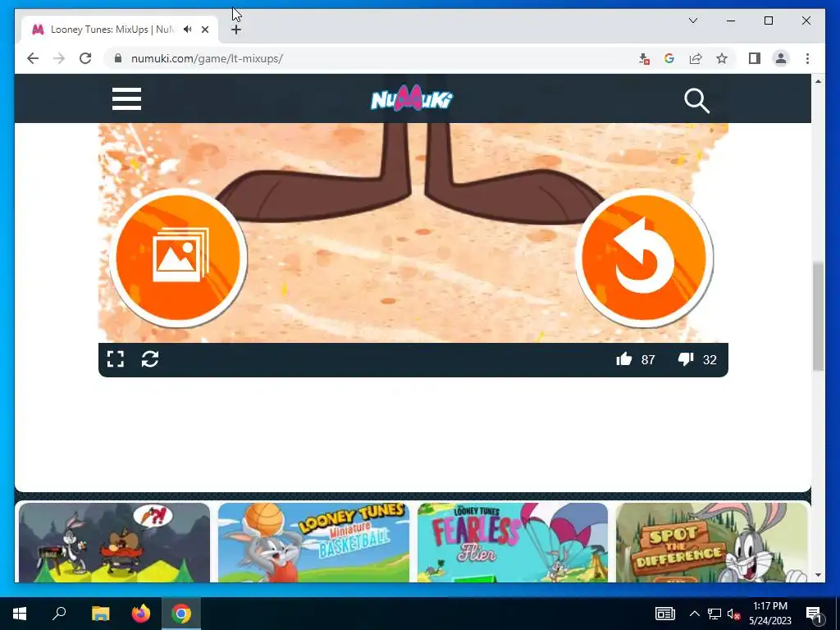Open the Spot the Difference game
The height and width of the screenshot is (630, 840).
click(x=711, y=542)
